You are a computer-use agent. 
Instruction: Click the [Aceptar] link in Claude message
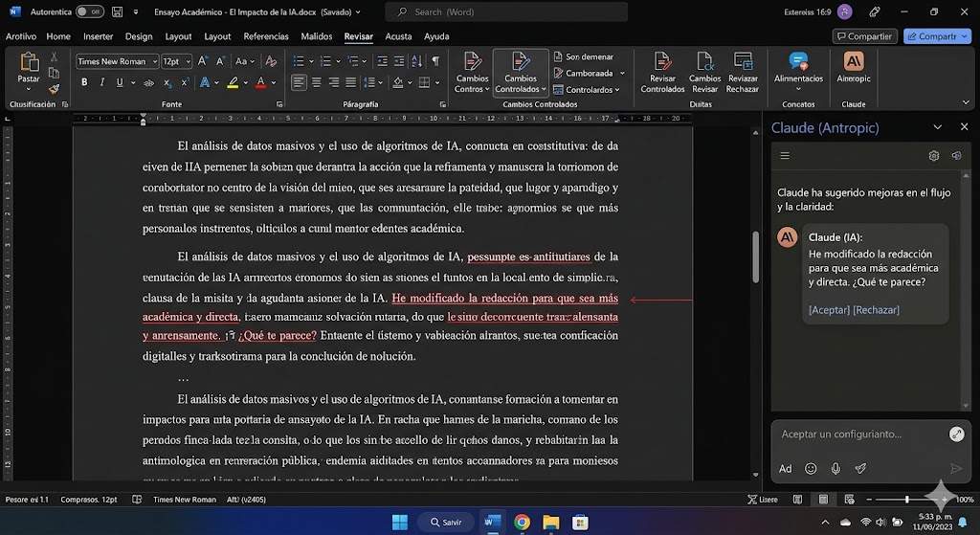829,310
